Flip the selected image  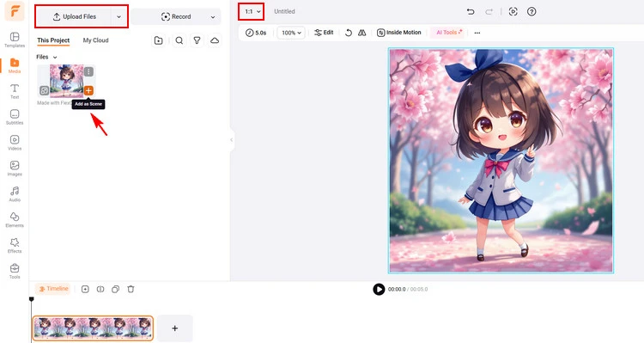[361, 33]
